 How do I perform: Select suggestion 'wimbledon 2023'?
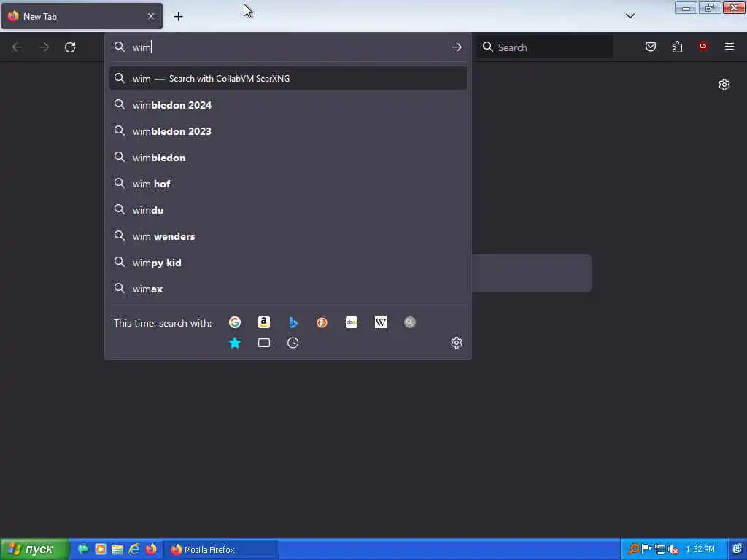coord(287,131)
